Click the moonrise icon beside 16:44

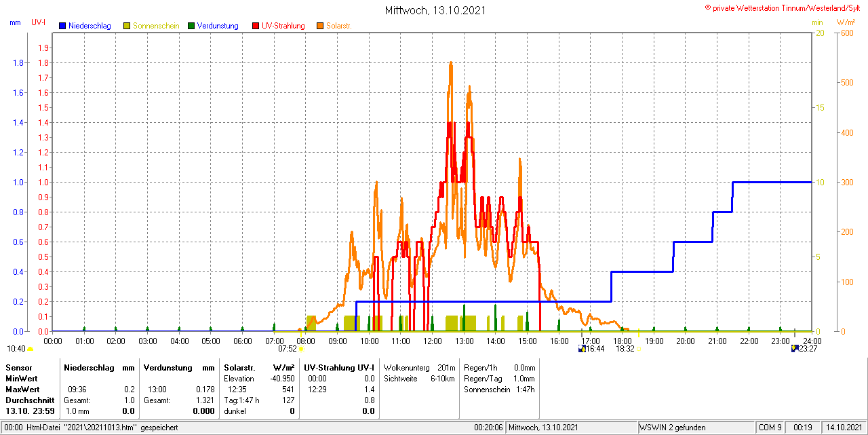pos(582,349)
